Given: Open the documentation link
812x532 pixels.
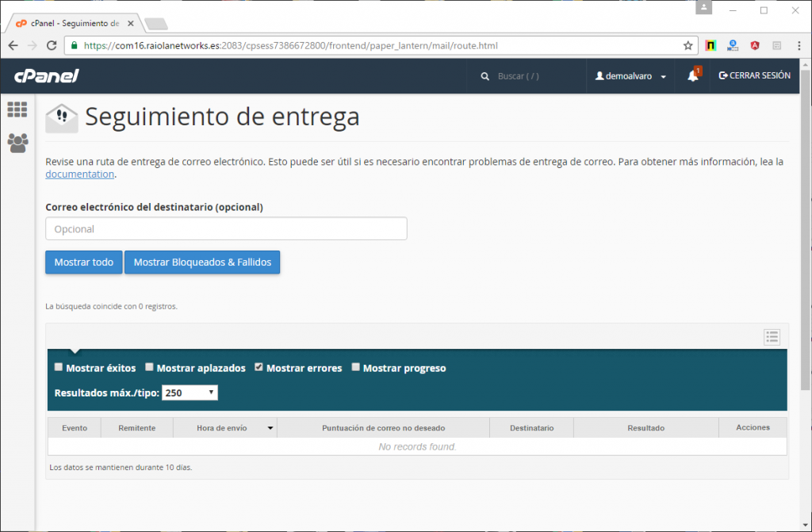Looking at the screenshot, I should click(80, 174).
